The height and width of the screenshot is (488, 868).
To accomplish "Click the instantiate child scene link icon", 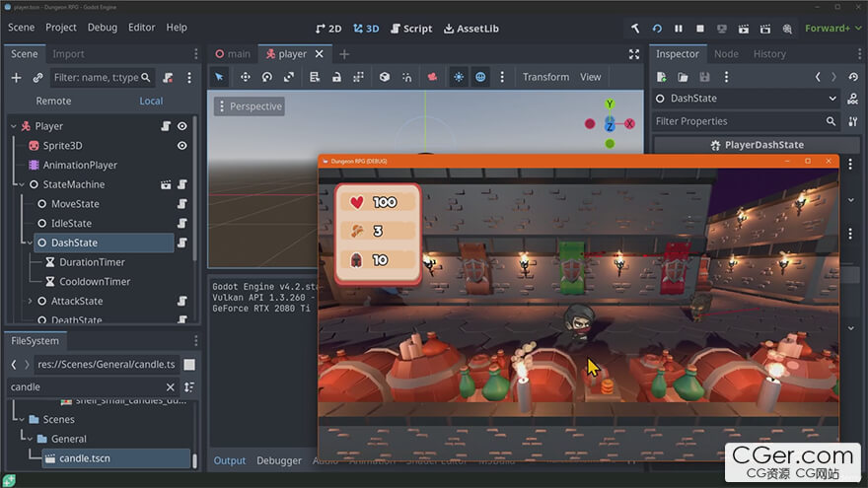I will (x=37, y=78).
